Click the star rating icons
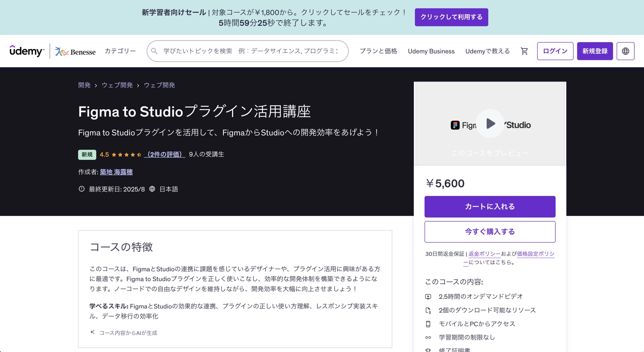The image size is (644, 352). tap(126, 154)
